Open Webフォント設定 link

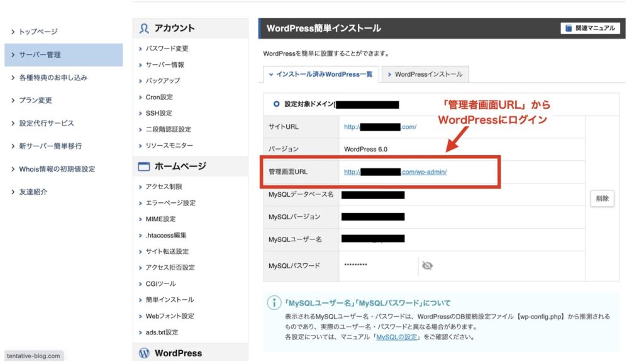tap(170, 316)
